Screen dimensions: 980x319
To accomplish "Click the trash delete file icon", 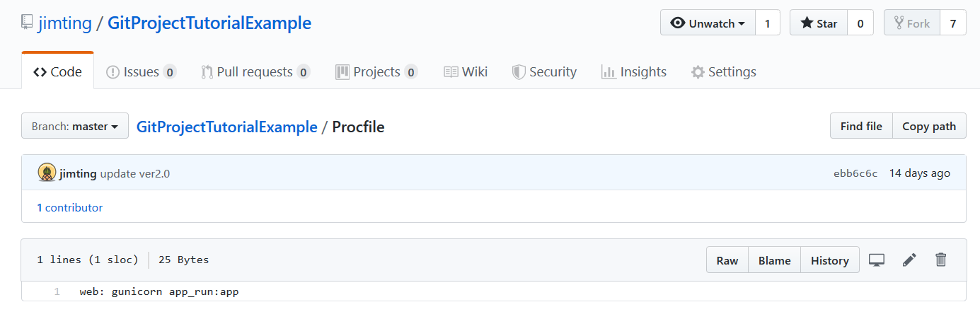I will coord(940,260).
